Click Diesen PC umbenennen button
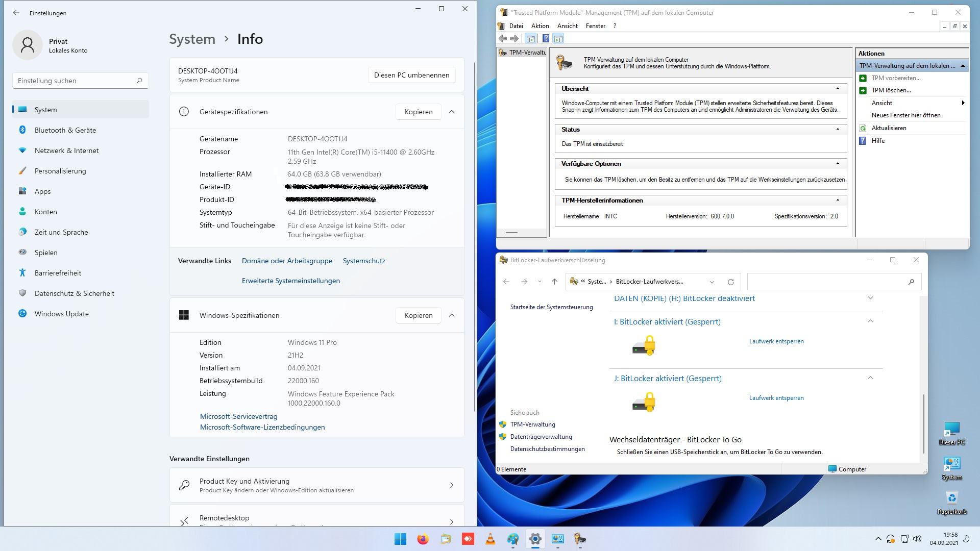Screen dimensions: 980x551 pyautogui.click(x=411, y=75)
